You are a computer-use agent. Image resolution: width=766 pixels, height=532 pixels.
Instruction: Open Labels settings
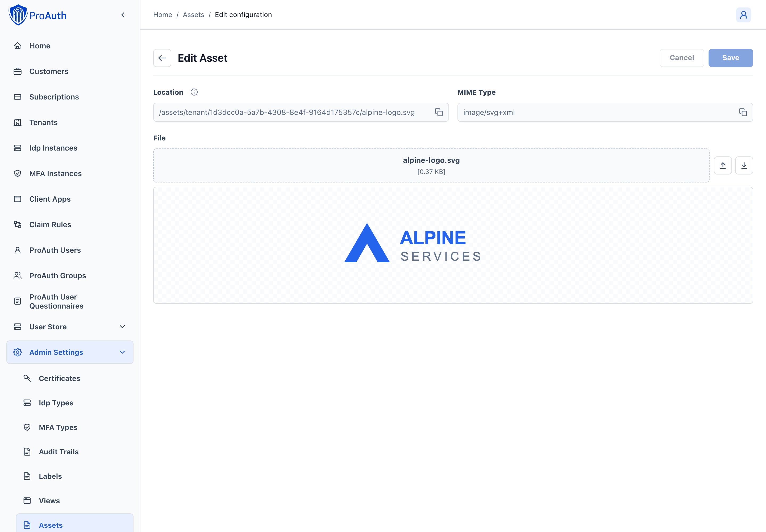75,476
